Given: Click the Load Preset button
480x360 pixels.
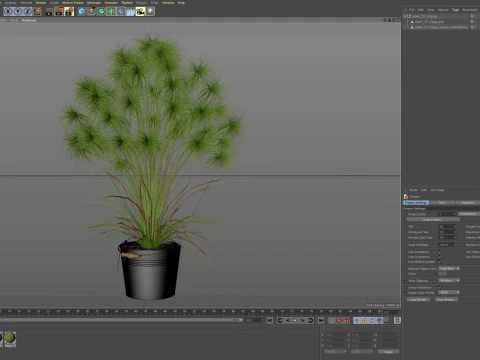Looking at the screenshot, I should pos(418,300).
